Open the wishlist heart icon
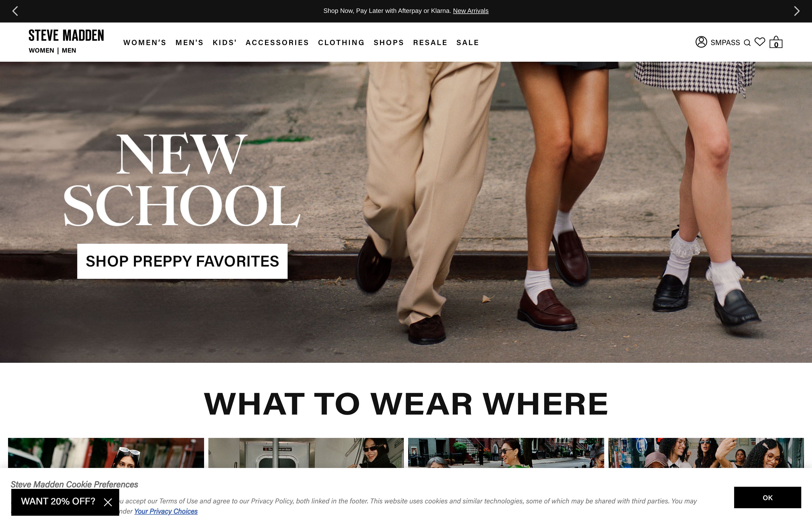The height and width of the screenshot is (527, 812). click(x=760, y=42)
